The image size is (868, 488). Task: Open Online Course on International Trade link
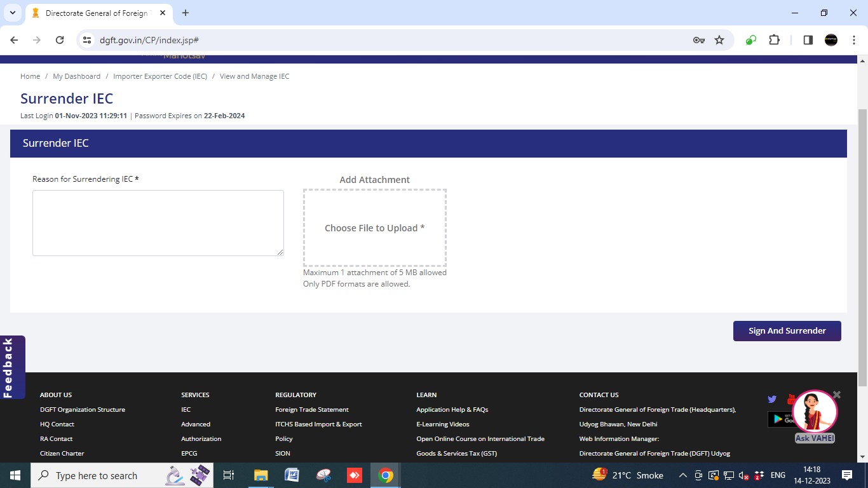pos(480,439)
